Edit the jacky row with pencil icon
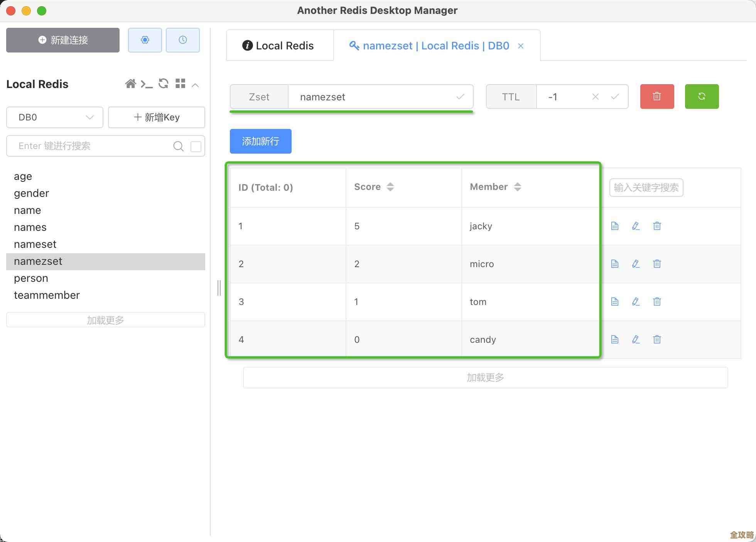The image size is (756, 542). (636, 226)
